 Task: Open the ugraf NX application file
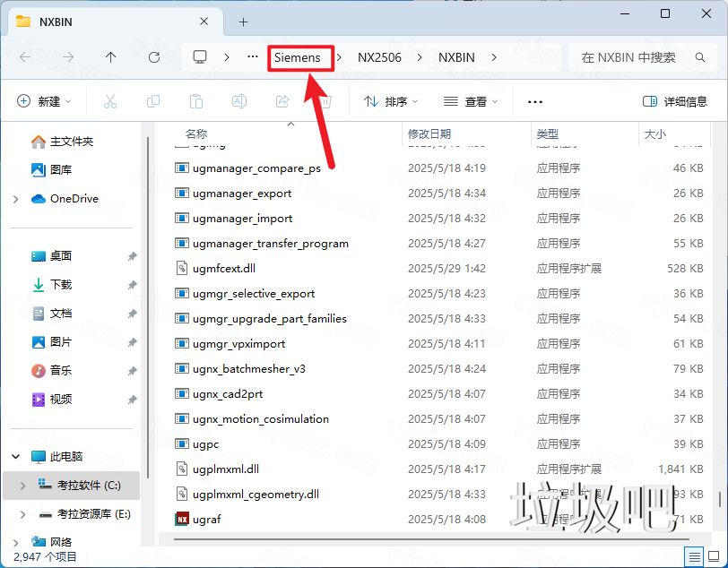(x=205, y=519)
